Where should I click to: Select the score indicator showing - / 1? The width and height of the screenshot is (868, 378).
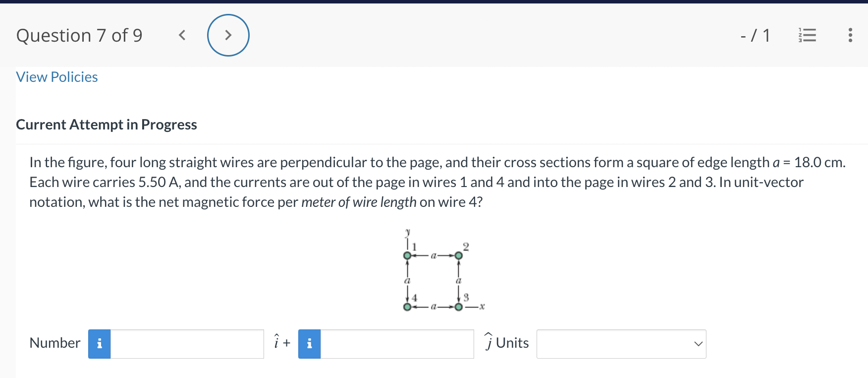pos(755,35)
